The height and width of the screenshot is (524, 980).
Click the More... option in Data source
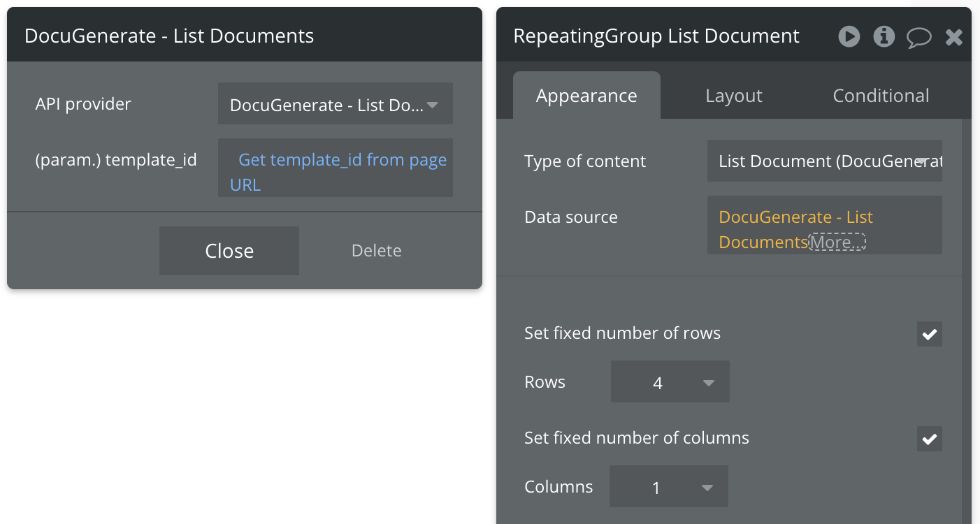click(x=837, y=242)
